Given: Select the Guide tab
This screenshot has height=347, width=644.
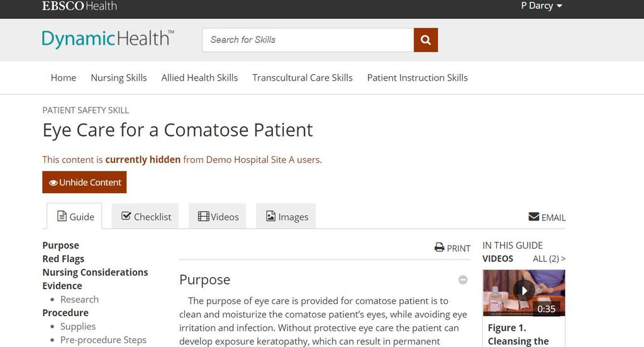Looking at the screenshot, I should (x=74, y=216).
